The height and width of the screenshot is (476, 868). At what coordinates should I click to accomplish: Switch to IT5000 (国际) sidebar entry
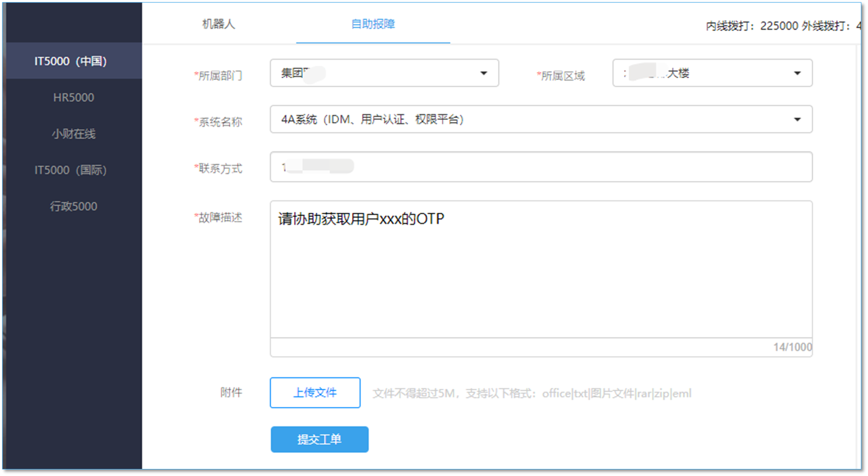pos(71,170)
